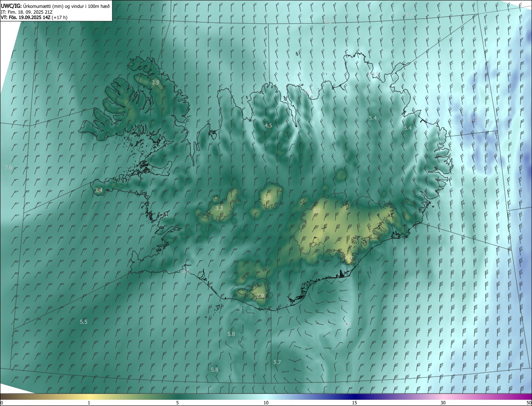Click the 4.5 value label on the map

(x=268, y=125)
